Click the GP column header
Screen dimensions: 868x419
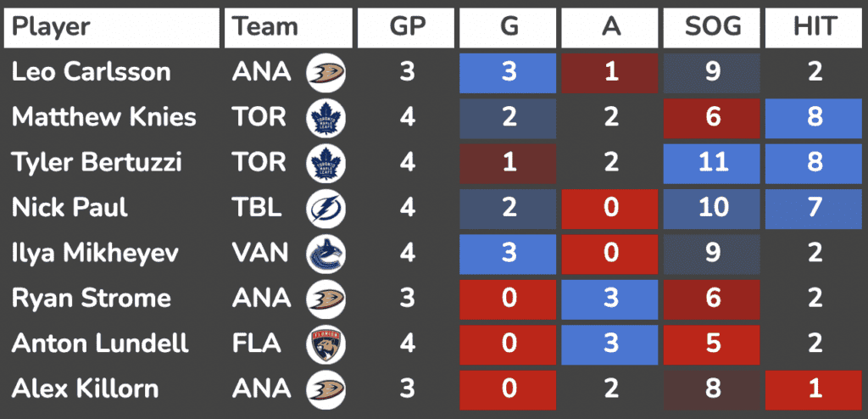point(407,27)
